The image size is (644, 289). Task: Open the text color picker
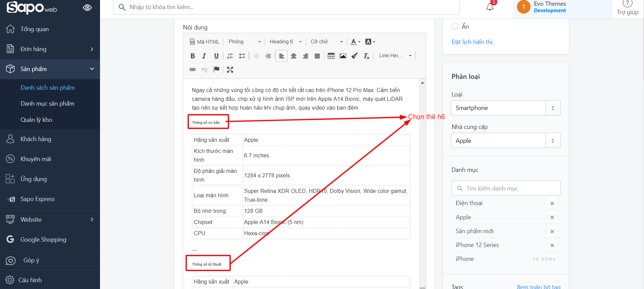(355, 42)
